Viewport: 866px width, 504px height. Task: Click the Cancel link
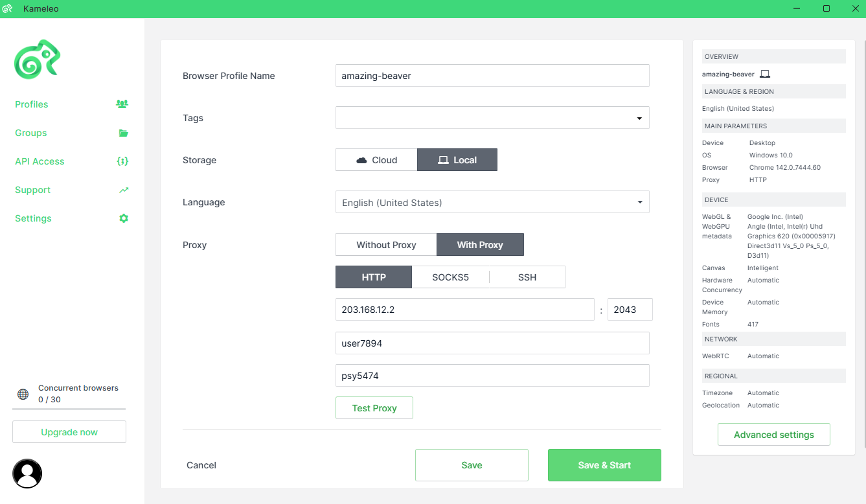pyautogui.click(x=201, y=465)
